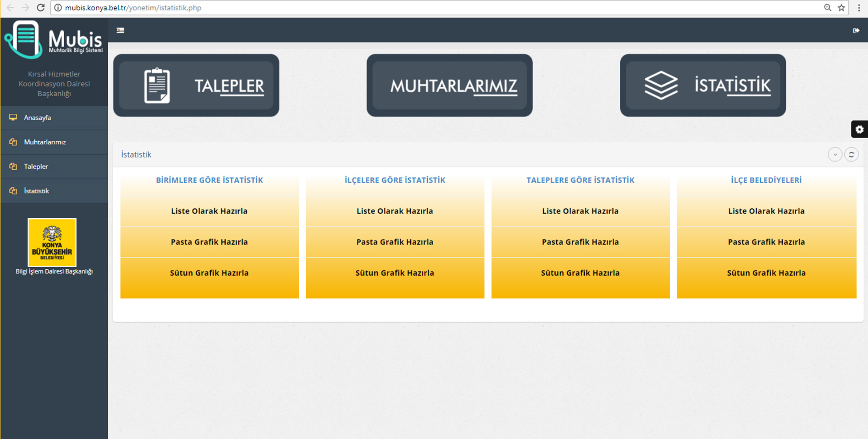This screenshot has width=868, height=439.
Task: Click the clipboard icon on TALEPLER tile
Action: click(157, 85)
